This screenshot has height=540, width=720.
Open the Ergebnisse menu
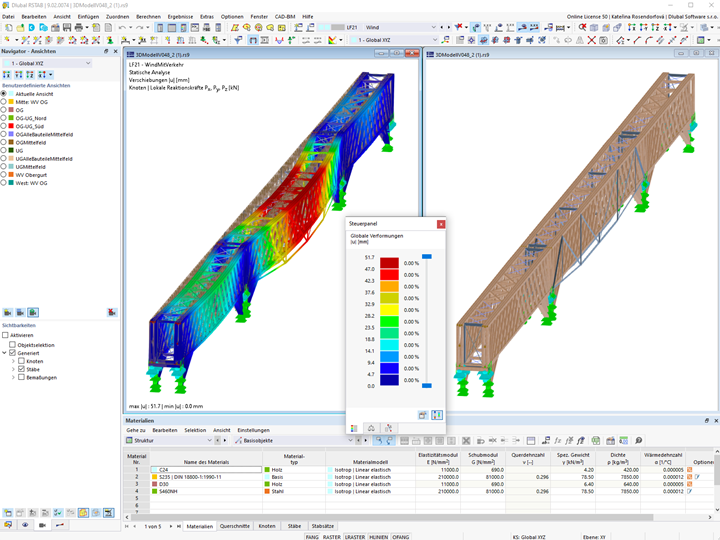(180, 17)
